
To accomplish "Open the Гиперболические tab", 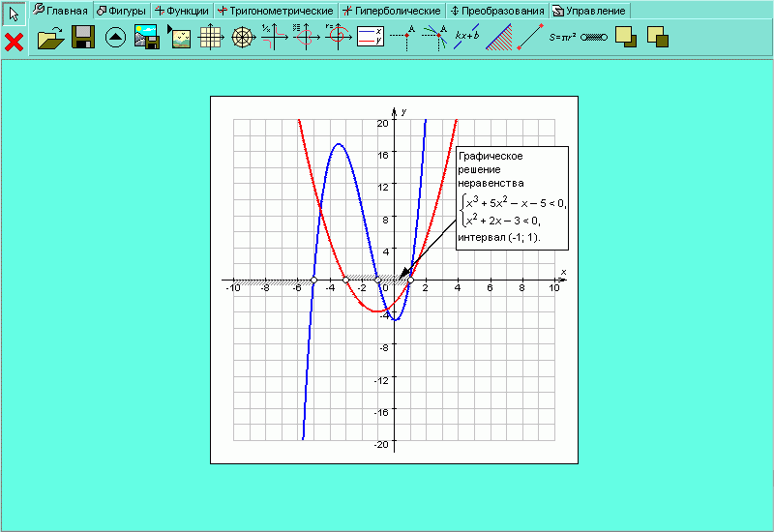I will coord(392,11).
